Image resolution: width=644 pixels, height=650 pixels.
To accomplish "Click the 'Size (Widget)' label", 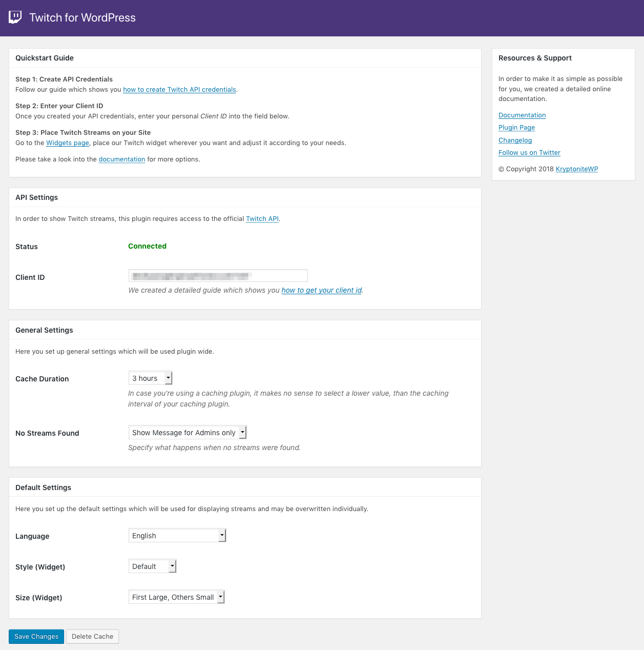I will coord(39,598).
